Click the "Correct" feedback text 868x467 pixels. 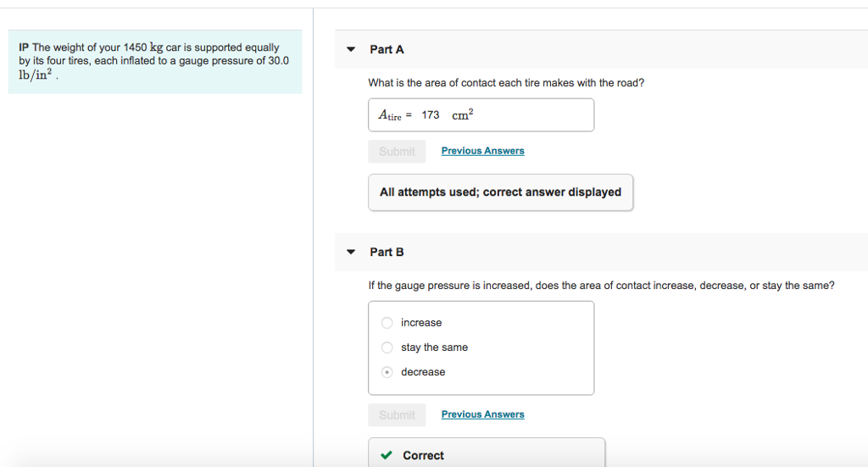423,455
